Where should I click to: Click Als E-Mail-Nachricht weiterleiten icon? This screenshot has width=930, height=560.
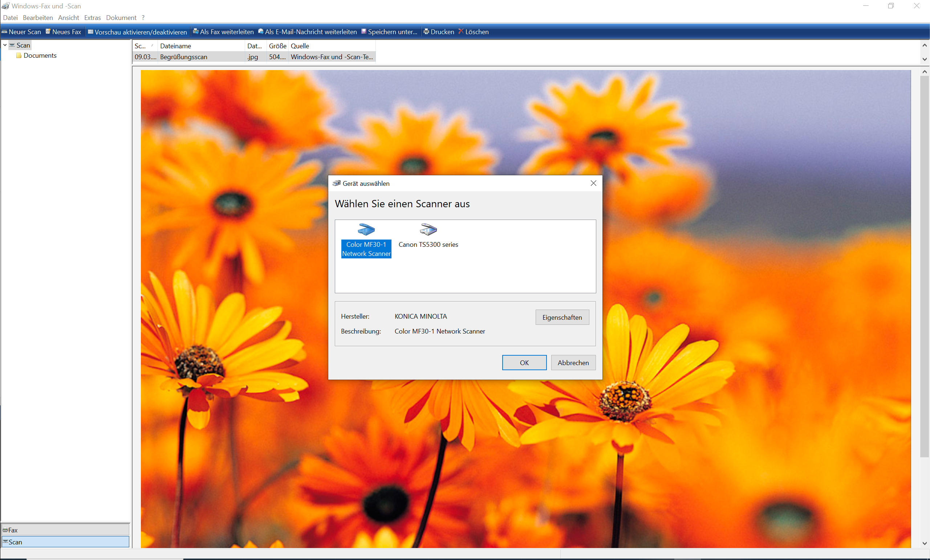(261, 32)
